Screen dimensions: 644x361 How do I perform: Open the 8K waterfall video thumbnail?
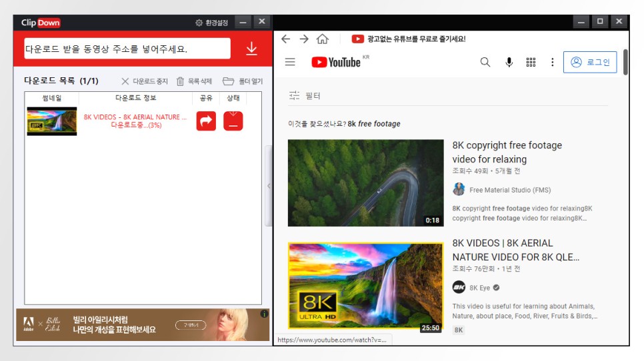pos(365,286)
